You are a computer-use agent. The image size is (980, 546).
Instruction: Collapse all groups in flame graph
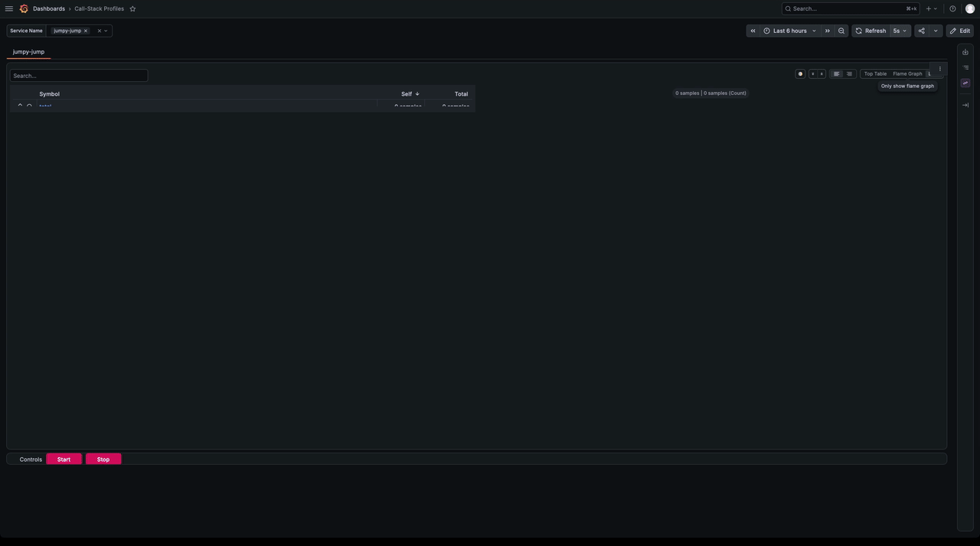822,74
